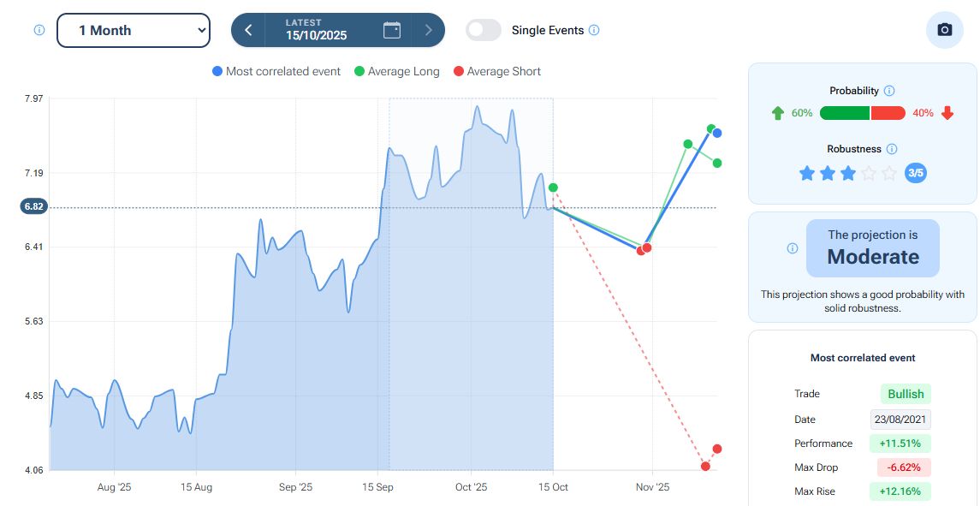Go to next date with right arrow
Image resolution: width=980 pixels, height=506 pixels.
pyautogui.click(x=429, y=30)
